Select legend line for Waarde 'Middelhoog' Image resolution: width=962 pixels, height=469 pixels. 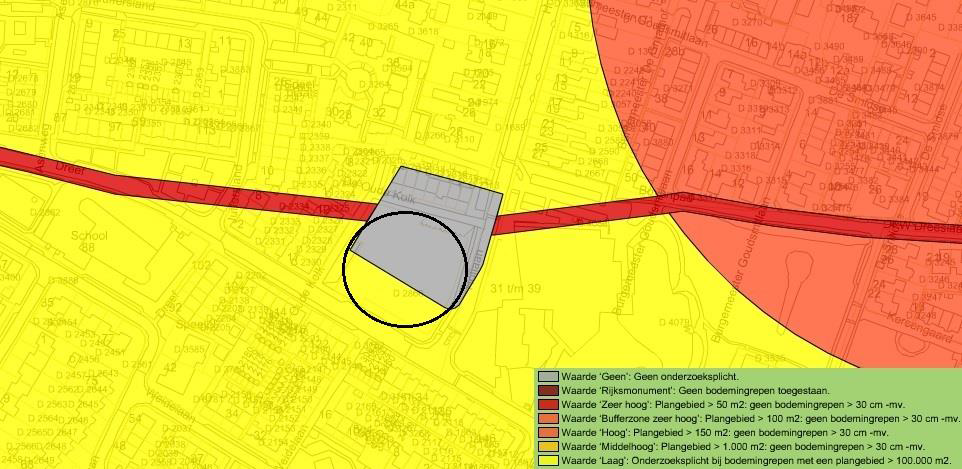point(743,447)
